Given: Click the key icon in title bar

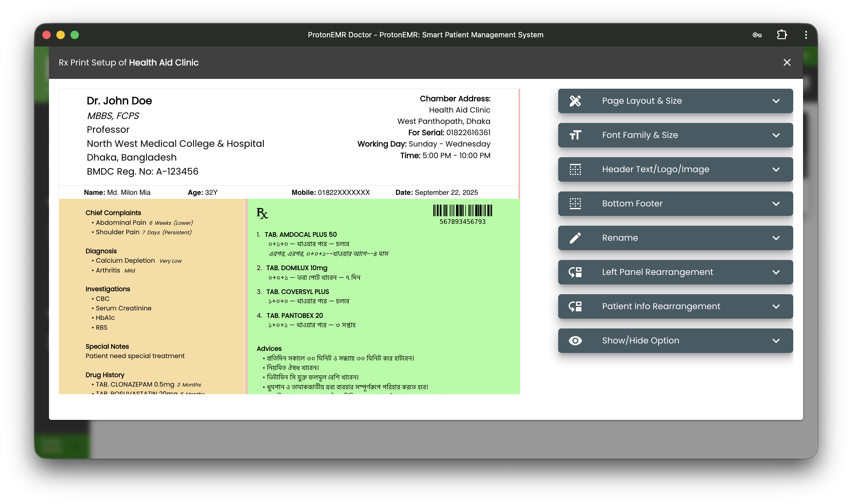Looking at the screenshot, I should [757, 35].
